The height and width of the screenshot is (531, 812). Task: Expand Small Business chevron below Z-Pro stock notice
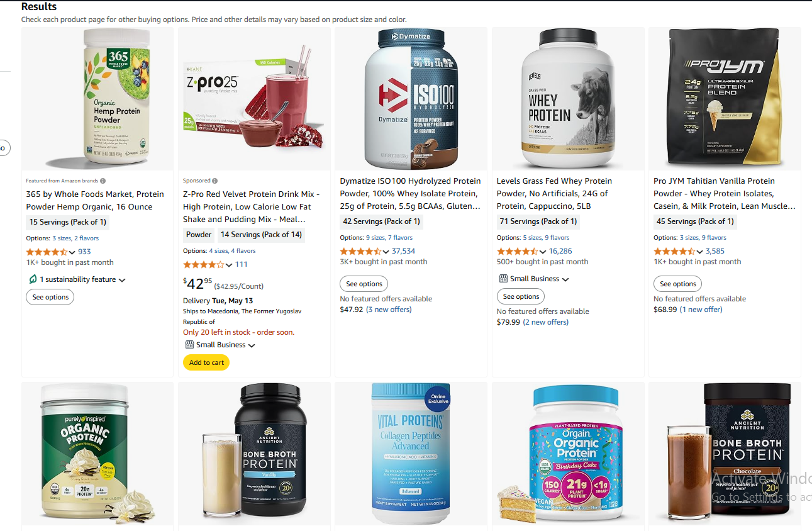point(252,345)
